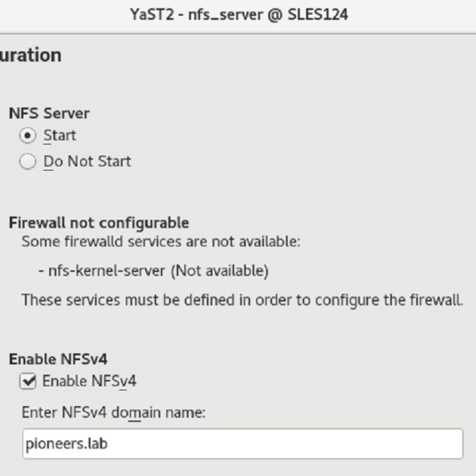Click the "pioneers.lab" text in domain field
Screen dimensions: 476x476
coord(67,443)
